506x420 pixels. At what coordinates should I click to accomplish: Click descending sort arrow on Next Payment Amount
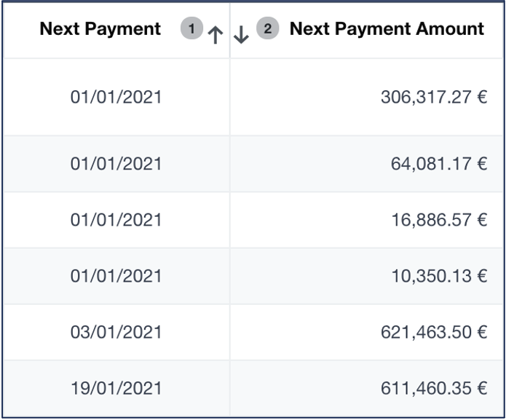click(242, 35)
